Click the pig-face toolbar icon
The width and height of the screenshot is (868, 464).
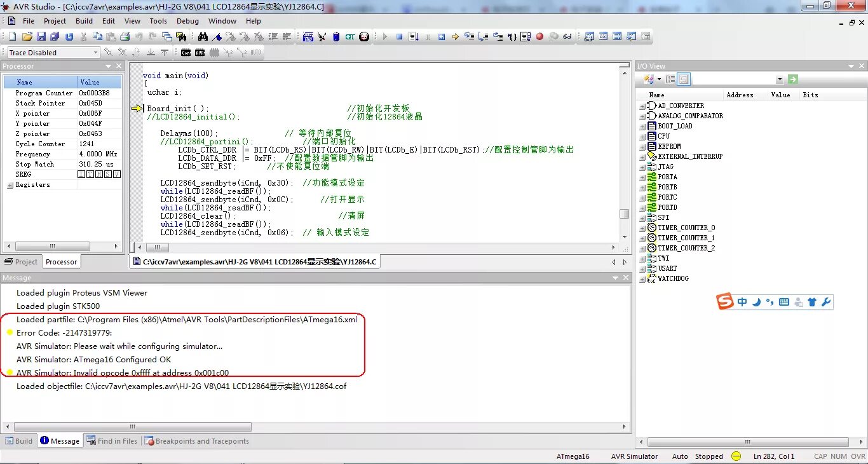[x=363, y=36]
